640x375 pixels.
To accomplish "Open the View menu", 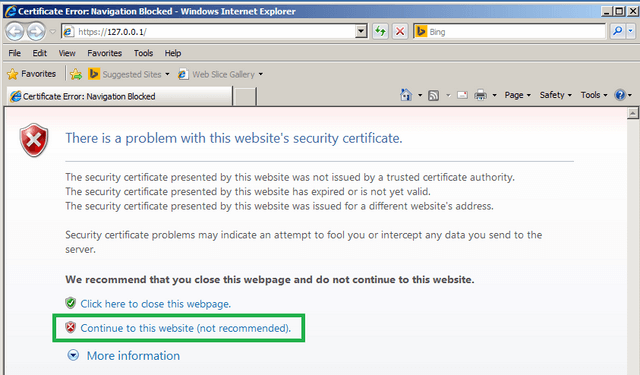I will [x=67, y=53].
